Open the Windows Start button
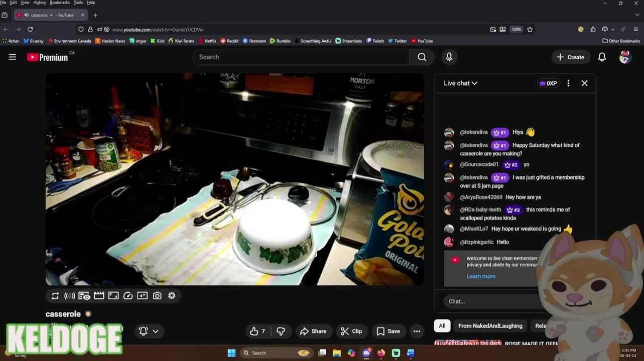Viewport: 644px width, 361px height. click(231, 353)
